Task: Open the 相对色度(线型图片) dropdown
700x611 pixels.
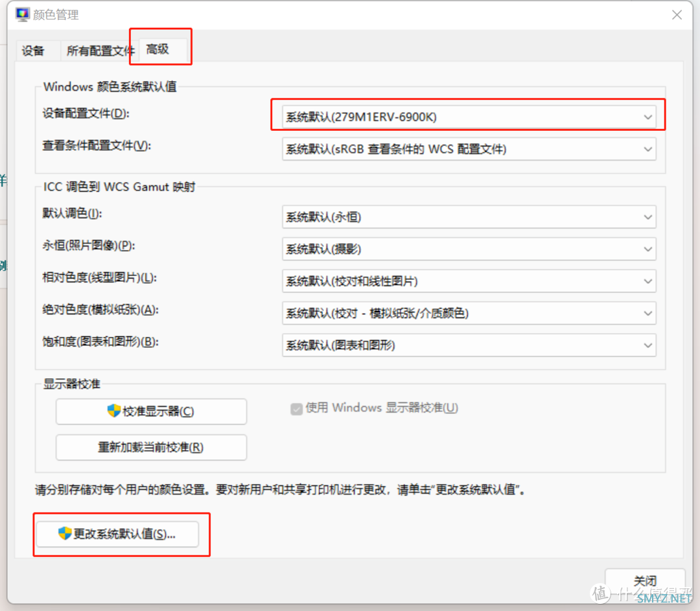Action: pos(469,281)
